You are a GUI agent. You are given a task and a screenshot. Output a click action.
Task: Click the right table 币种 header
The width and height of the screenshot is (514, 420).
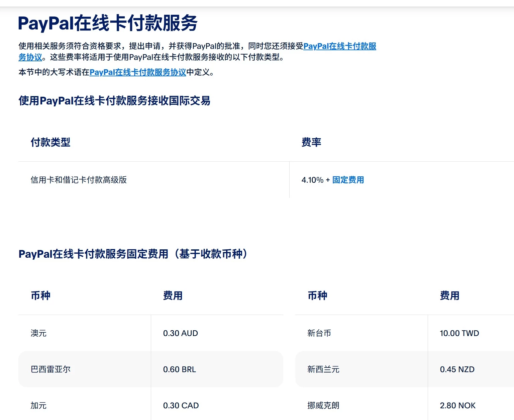[x=317, y=296]
